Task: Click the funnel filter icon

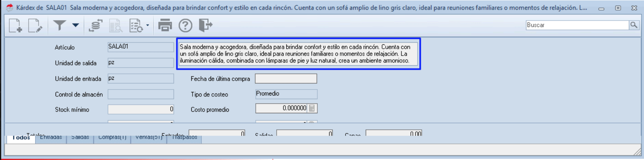Action: pos(60,25)
